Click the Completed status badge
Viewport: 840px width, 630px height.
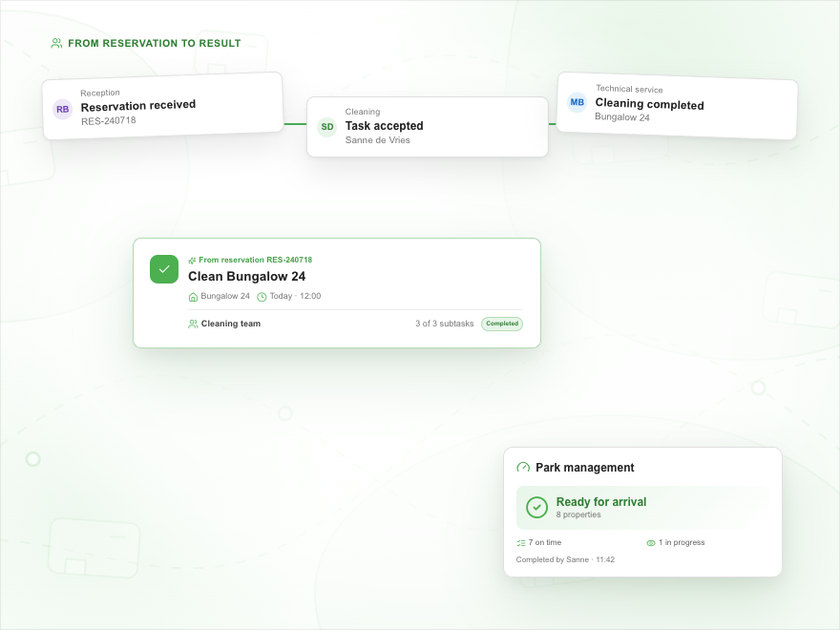[x=502, y=324]
